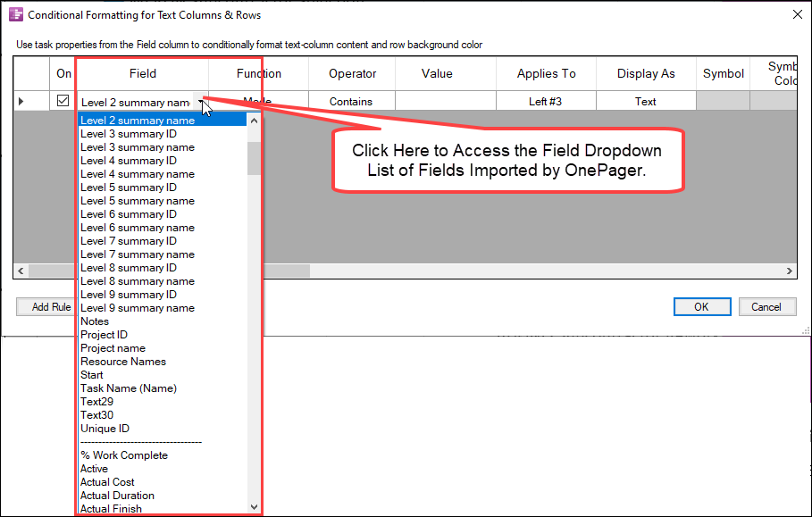The image size is (812, 517).
Task: Dismiss the dialog with Cancel
Action: (x=767, y=306)
